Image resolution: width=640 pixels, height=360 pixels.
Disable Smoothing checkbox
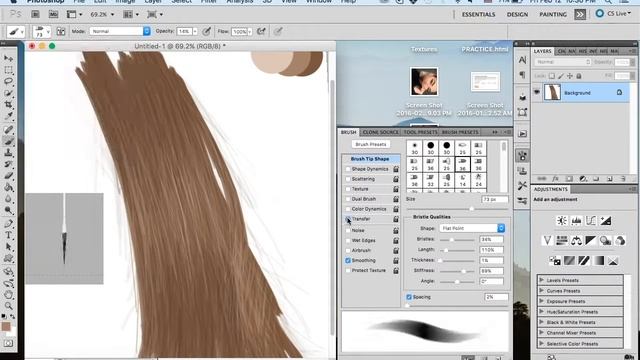pyautogui.click(x=348, y=260)
